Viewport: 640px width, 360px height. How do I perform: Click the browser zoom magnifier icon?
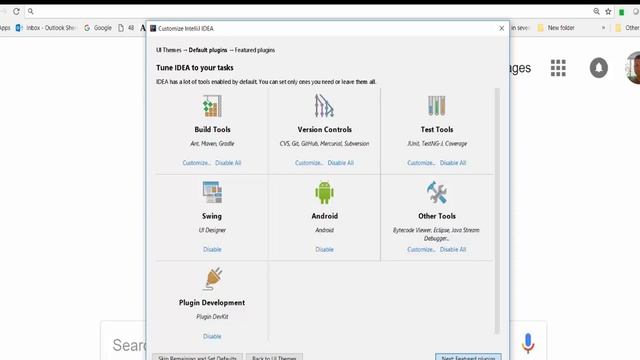(596, 11)
